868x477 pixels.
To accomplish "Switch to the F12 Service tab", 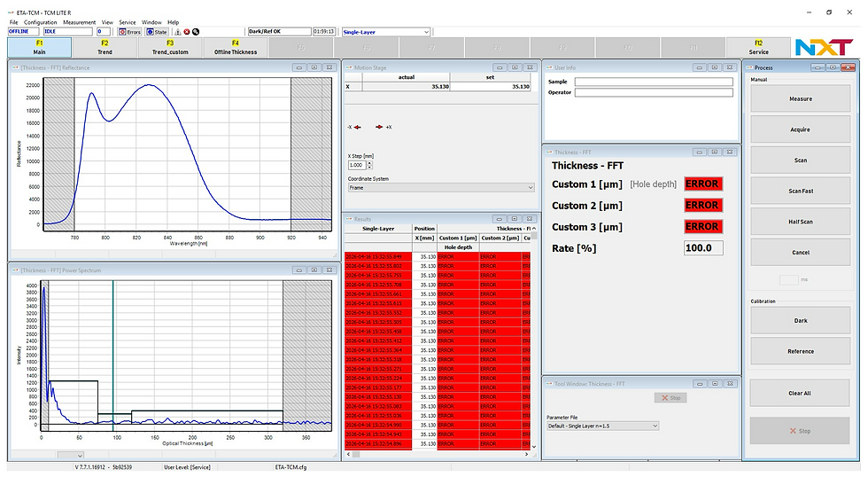I will tap(758, 47).
